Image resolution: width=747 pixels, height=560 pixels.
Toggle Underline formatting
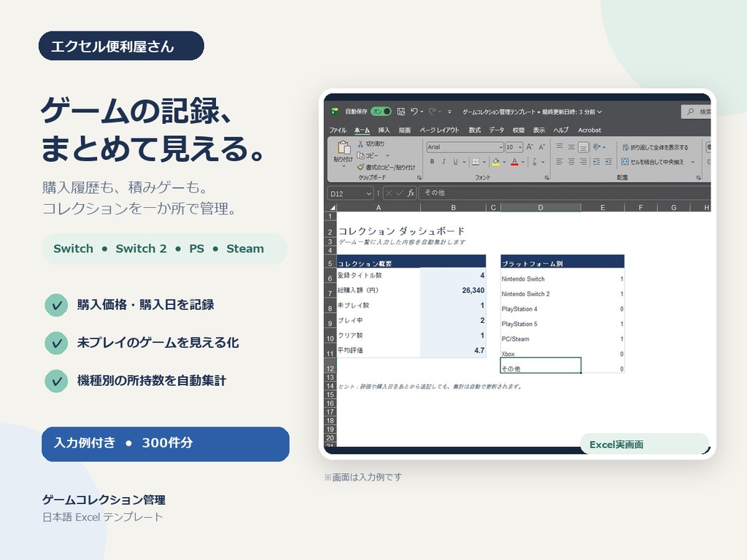click(455, 162)
